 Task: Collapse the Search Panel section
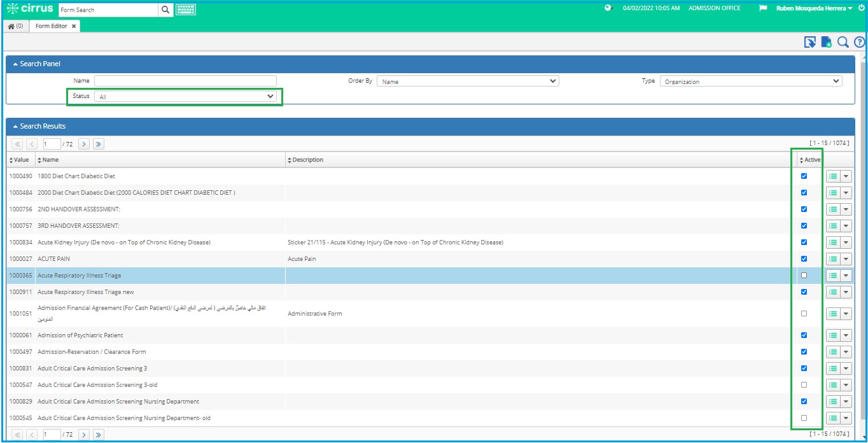click(x=16, y=63)
